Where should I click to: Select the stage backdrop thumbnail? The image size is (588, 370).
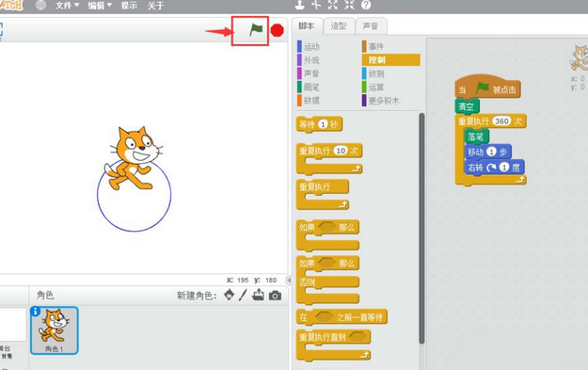(13, 325)
